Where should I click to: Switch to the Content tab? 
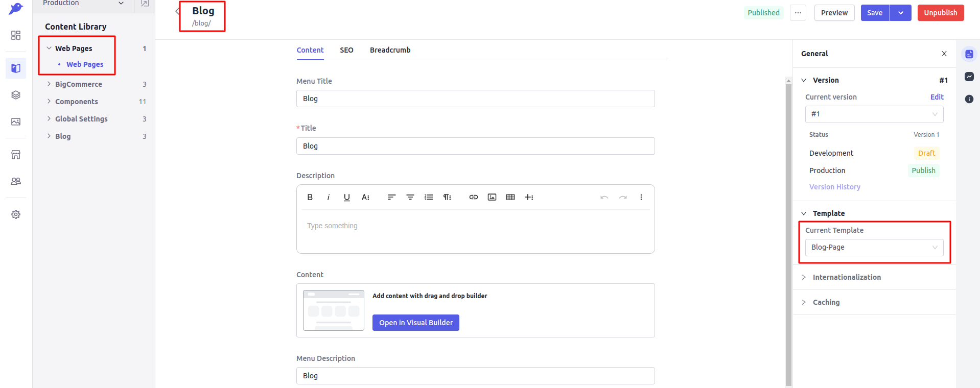coord(310,50)
